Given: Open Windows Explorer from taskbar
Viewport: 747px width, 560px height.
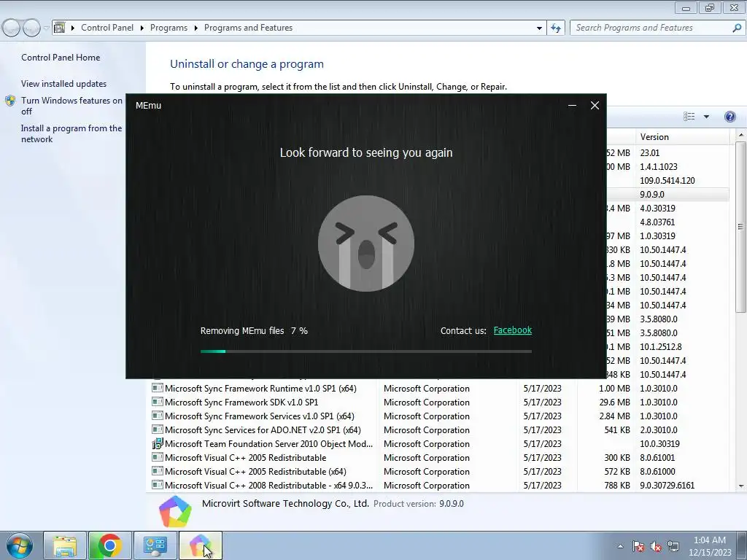Looking at the screenshot, I should pos(65,545).
